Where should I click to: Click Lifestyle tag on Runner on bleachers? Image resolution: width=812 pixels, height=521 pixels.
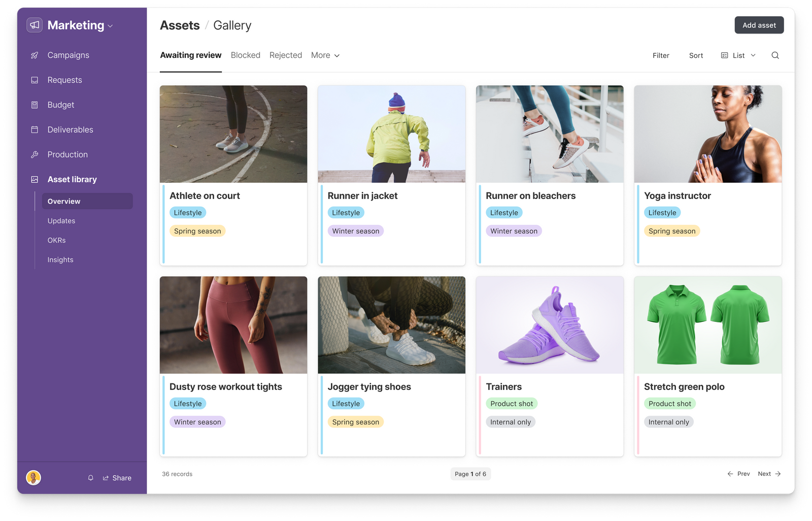coord(504,213)
